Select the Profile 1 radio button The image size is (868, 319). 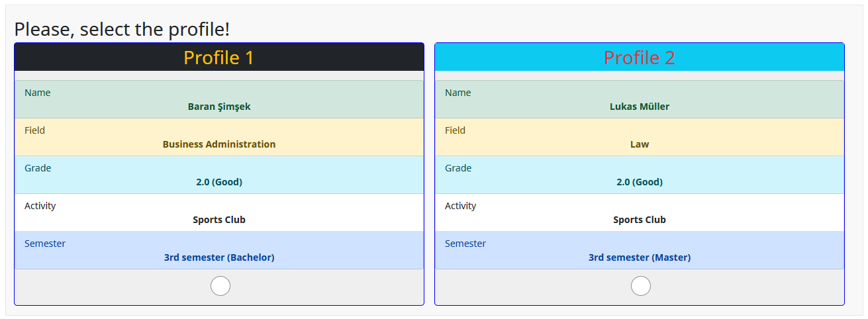point(220,286)
